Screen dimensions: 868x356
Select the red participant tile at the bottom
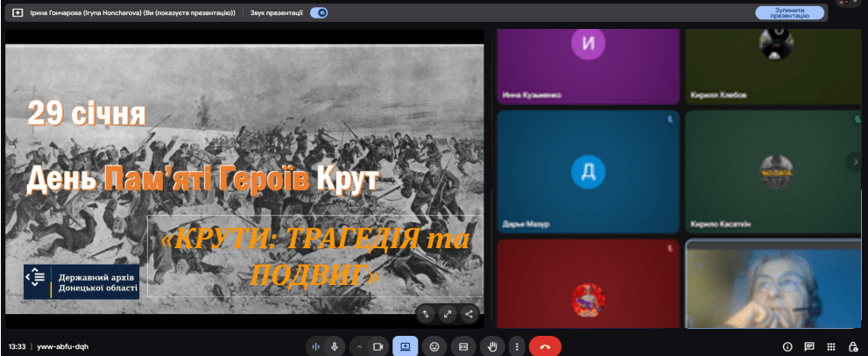589,284
